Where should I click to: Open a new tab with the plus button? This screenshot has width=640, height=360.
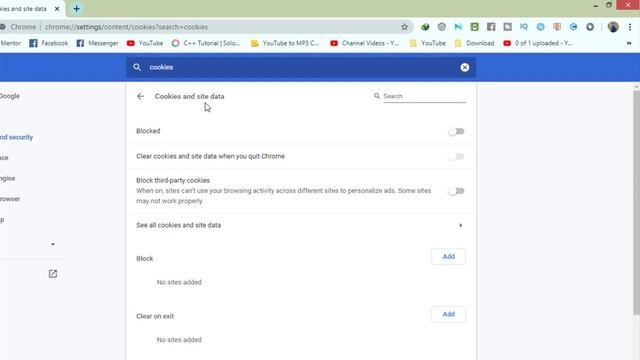(x=76, y=9)
